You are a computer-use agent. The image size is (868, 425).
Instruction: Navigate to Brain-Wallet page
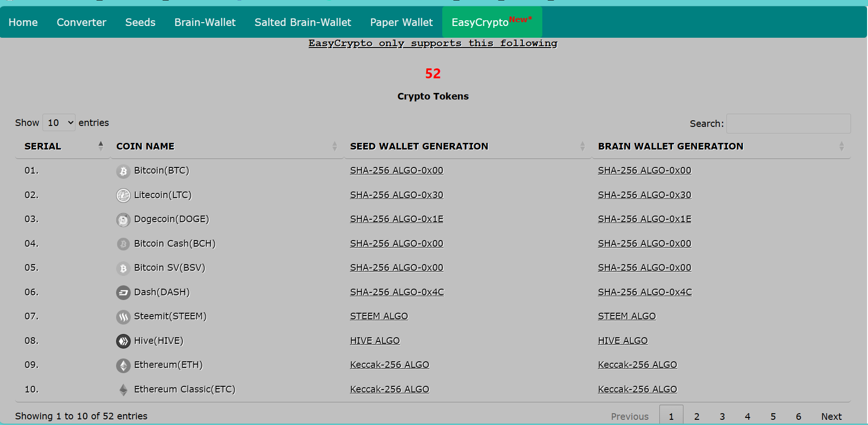coord(205,22)
